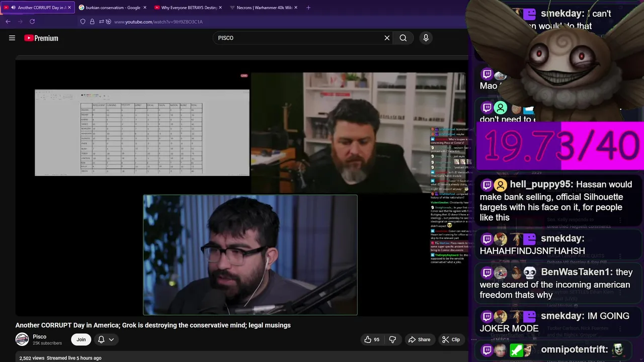Open Pisco channel avatar
This screenshot has width=644, height=362.
tap(22, 339)
